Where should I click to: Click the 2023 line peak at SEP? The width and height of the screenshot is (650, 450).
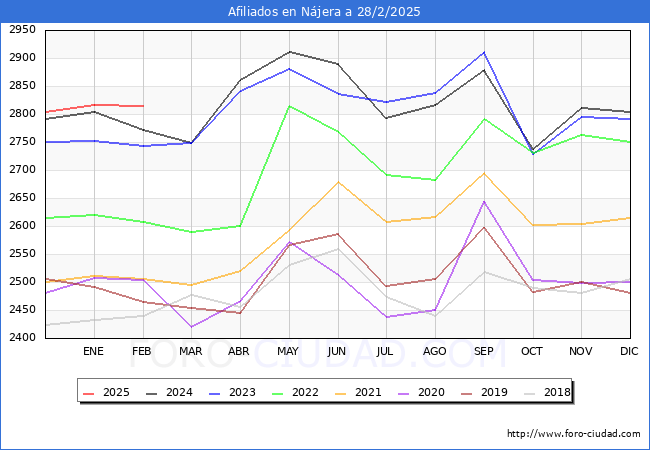coord(484,52)
